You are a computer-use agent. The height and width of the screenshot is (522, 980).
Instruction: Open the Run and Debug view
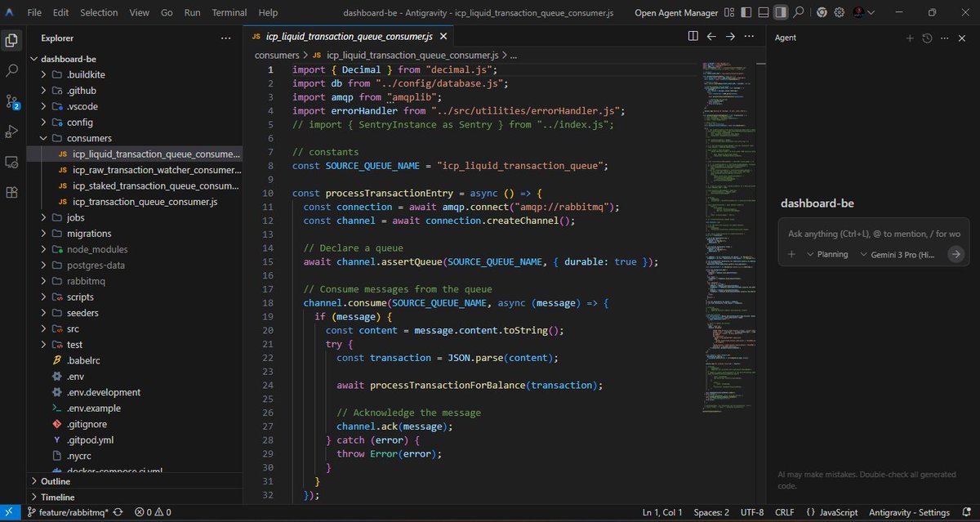click(x=11, y=132)
